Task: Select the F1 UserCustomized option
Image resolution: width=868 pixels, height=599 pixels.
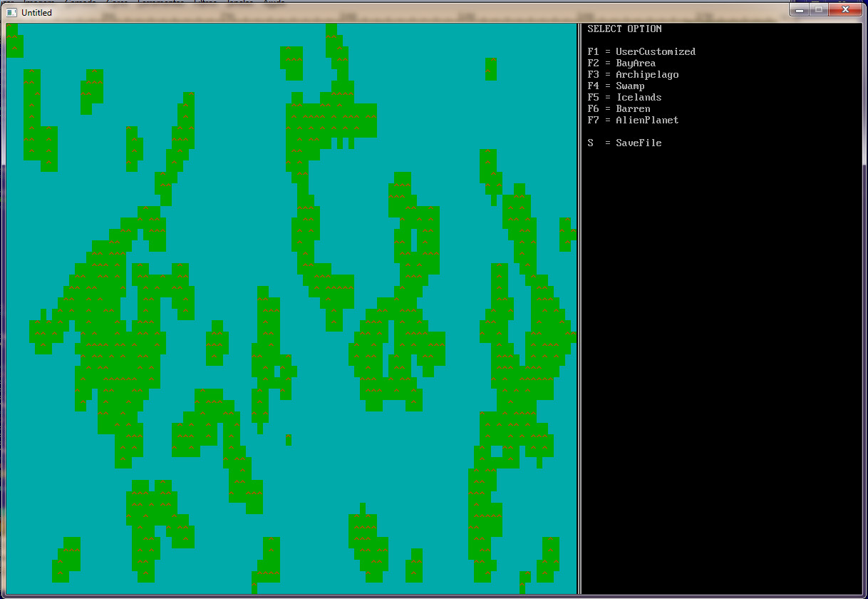Action: tap(641, 52)
